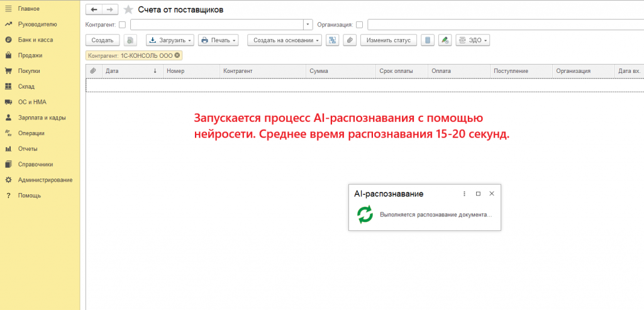
Task: Sort by the Срок оплаты column header
Action: [401, 71]
